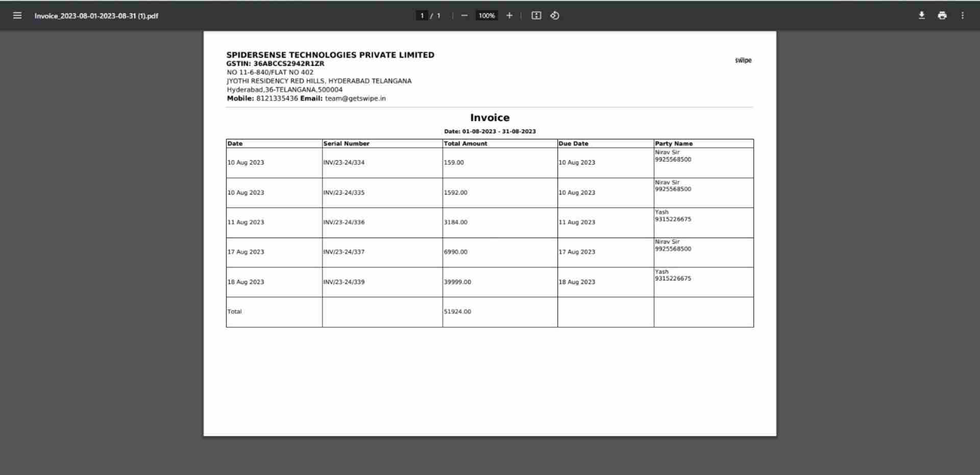Select serial number INV/23-24/337
The width and height of the screenshot is (980, 475).
point(344,252)
